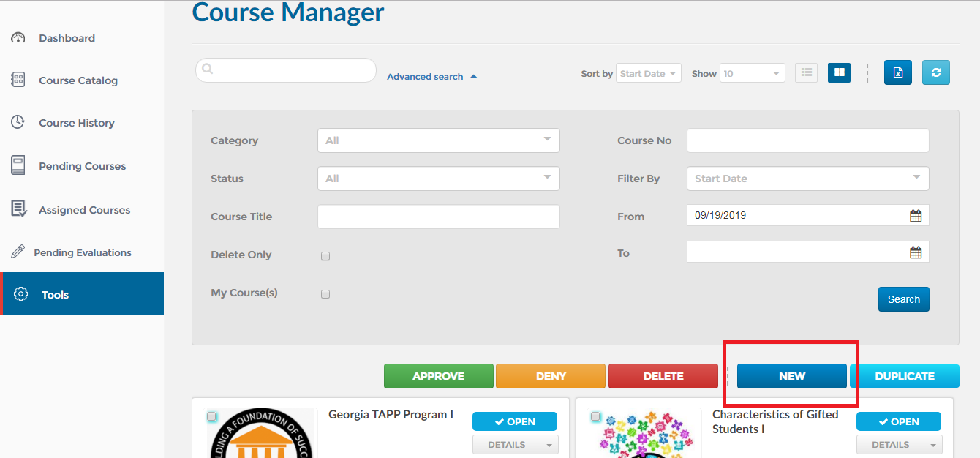
Task: Click the red Delete button
Action: pos(663,376)
